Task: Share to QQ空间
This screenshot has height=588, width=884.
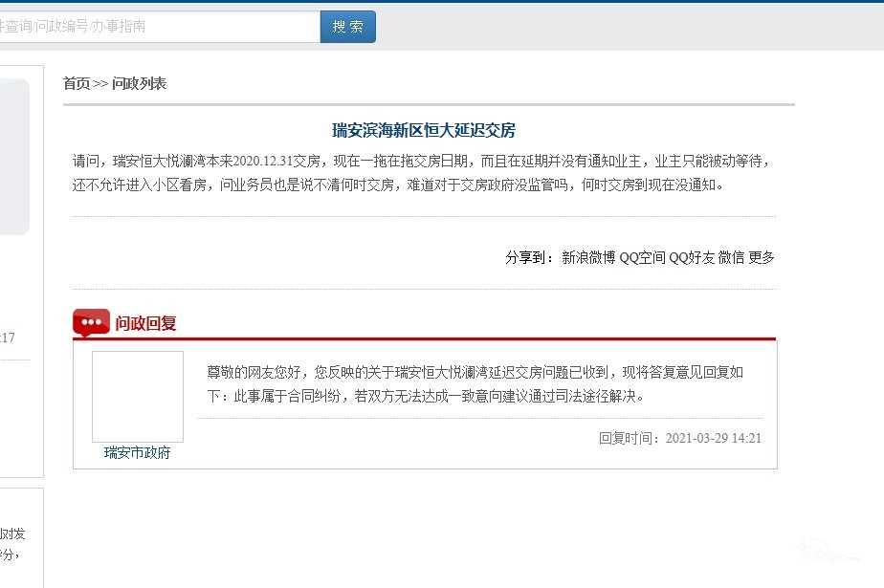Action: [x=643, y=257]
